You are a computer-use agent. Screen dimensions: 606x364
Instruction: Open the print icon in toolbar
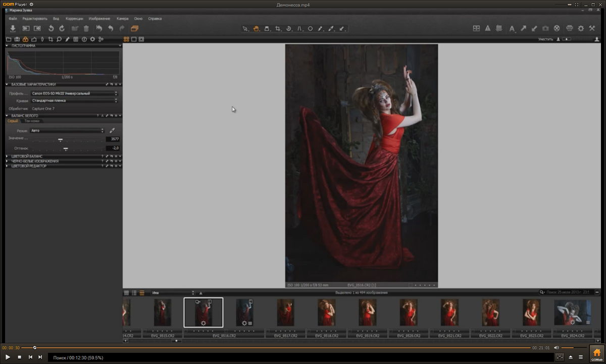[570, 29]
